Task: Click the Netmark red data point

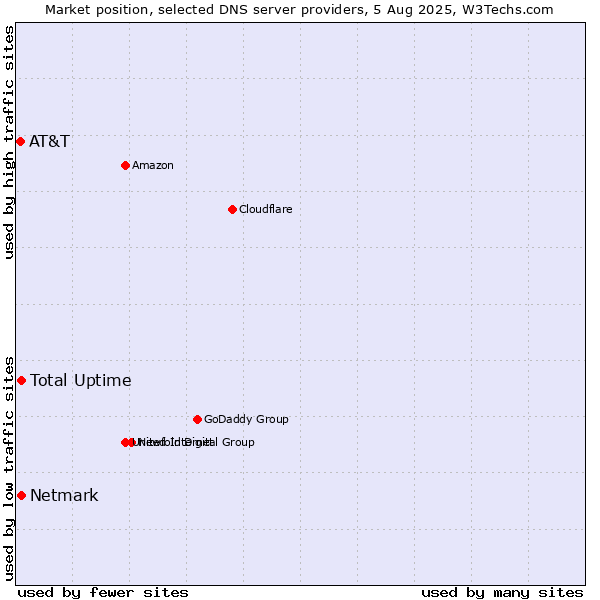Action: tap(21, 496)
